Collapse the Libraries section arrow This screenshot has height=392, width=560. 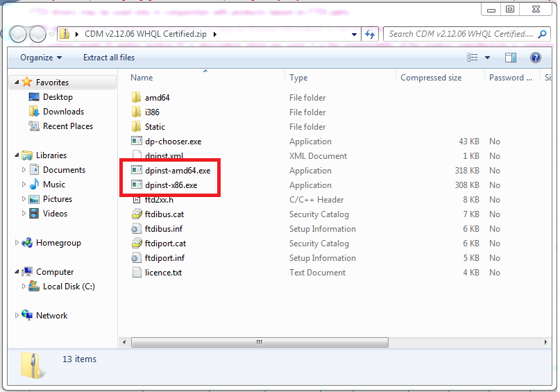(x=17, y=155)
